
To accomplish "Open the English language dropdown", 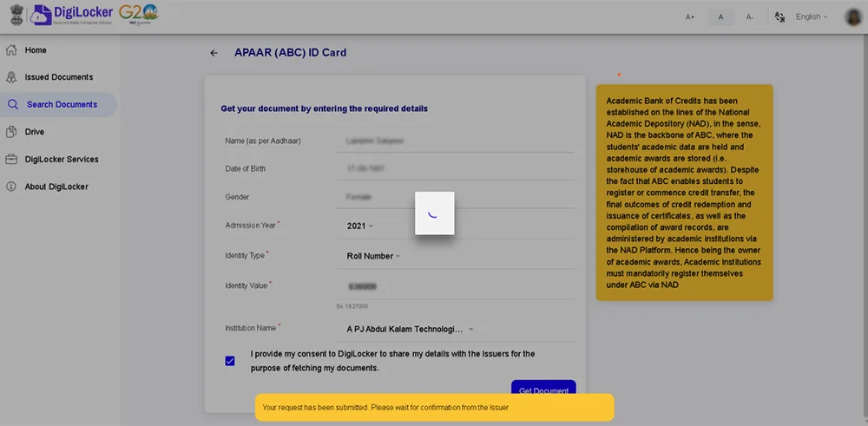I will (x=812, y=16).
